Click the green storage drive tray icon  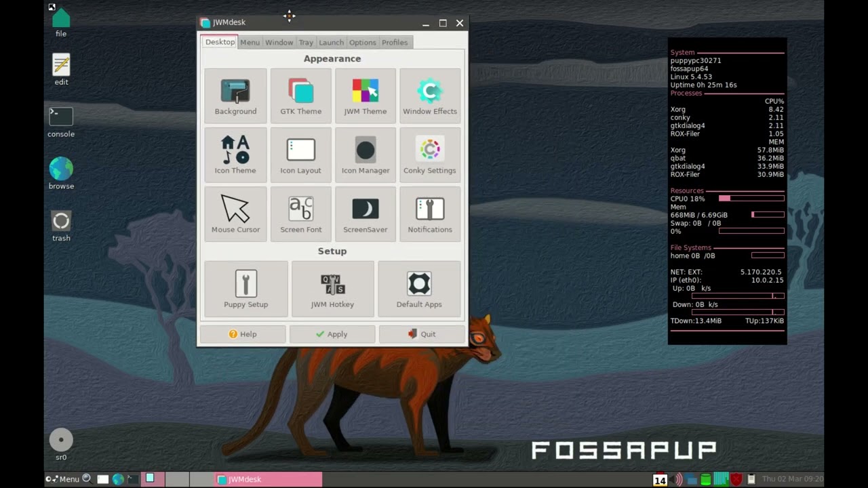tap(706, 480)
